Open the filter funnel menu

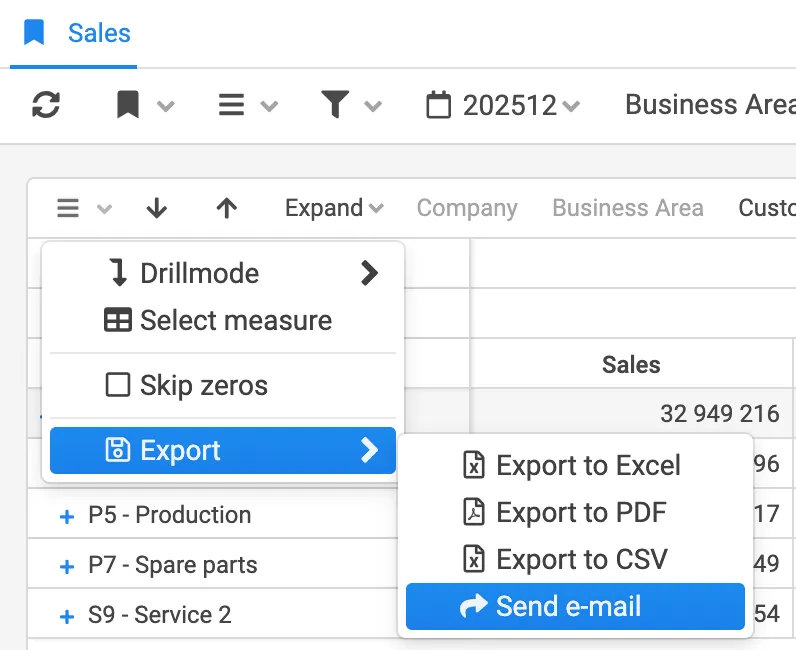click(350, 105)
